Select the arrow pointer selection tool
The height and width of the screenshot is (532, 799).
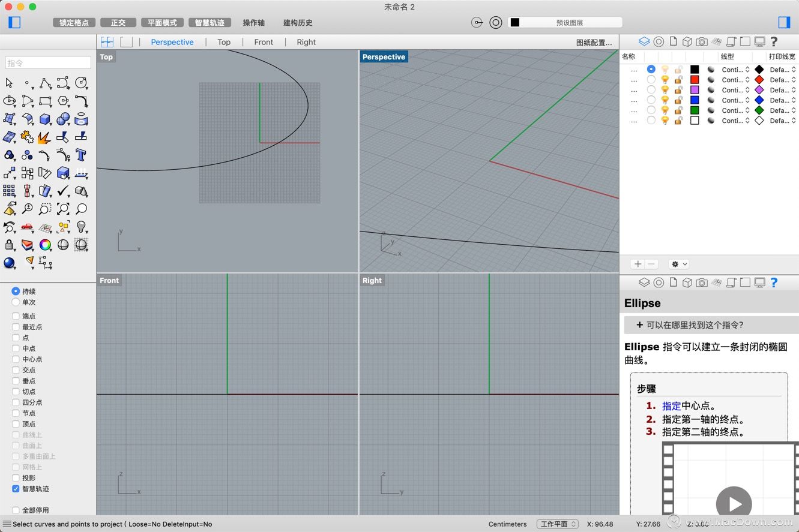point(9,83)
